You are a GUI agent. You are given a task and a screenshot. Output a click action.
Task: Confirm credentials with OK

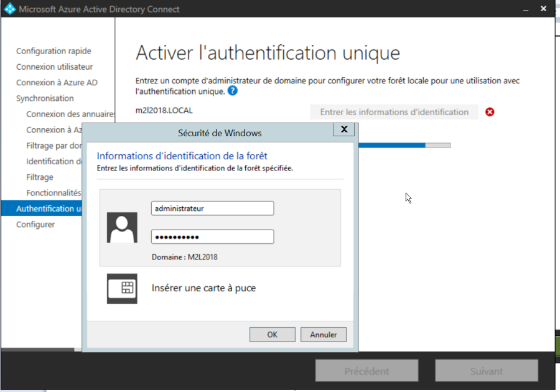(272, 335)
